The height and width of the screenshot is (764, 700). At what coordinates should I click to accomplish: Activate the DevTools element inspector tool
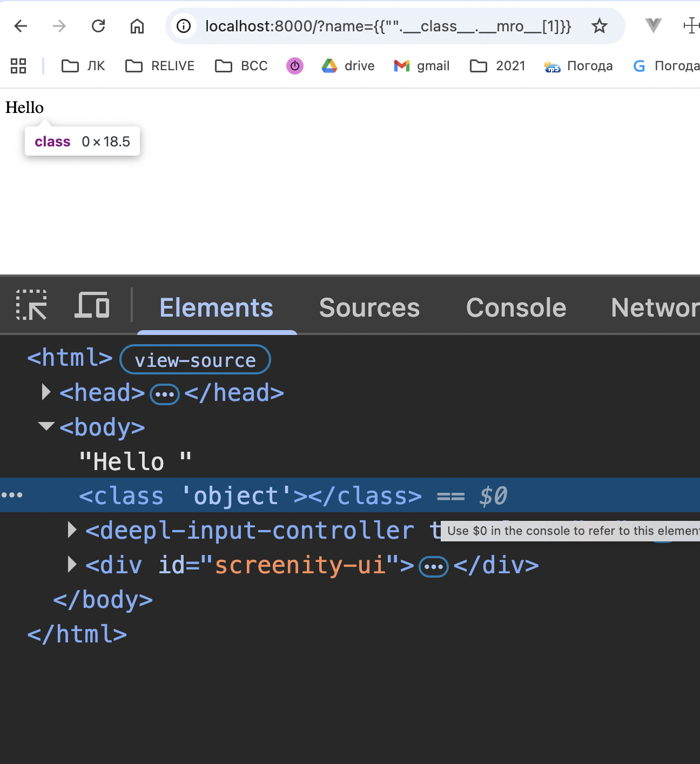coord(31,305)
